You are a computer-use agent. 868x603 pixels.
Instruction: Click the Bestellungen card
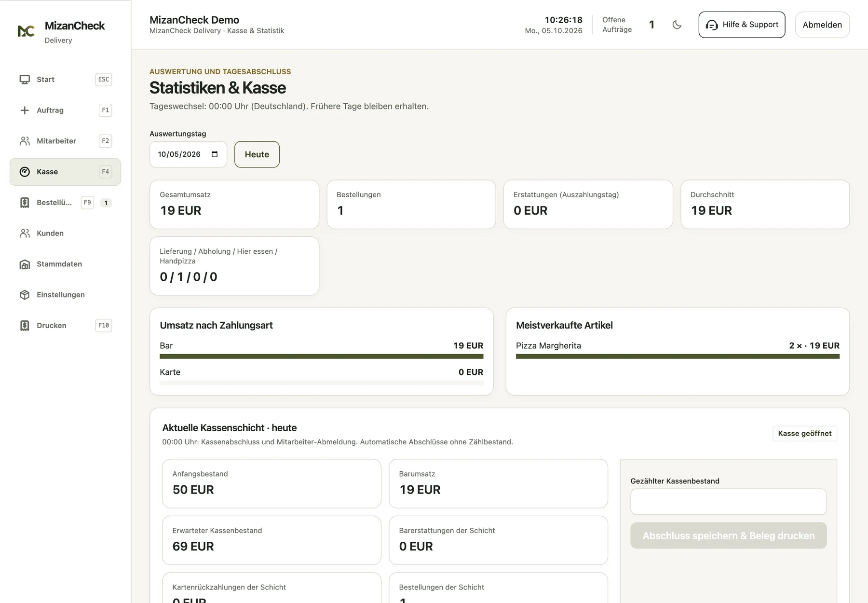coord(411,205)
